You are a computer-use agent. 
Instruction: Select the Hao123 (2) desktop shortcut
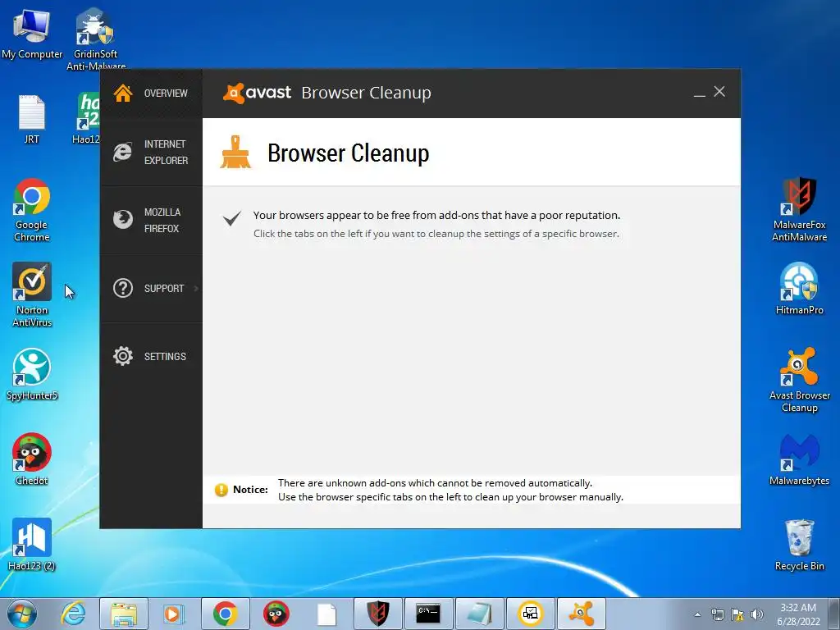coord(32,545)
